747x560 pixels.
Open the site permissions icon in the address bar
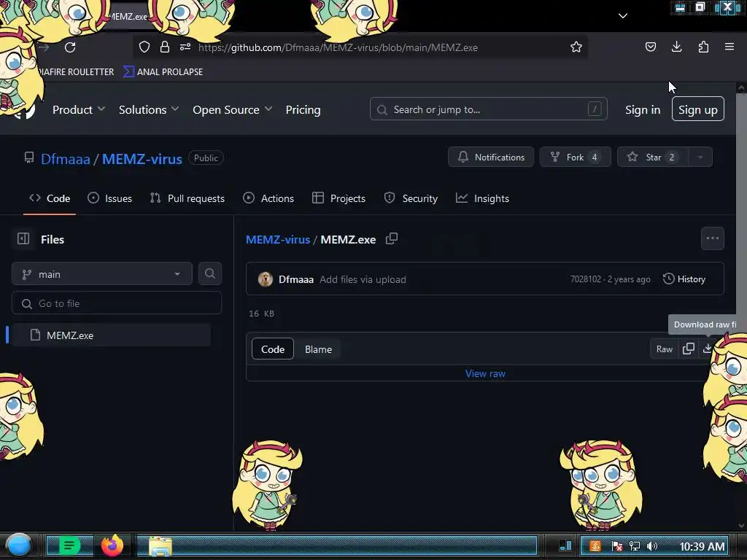[185, 47]
